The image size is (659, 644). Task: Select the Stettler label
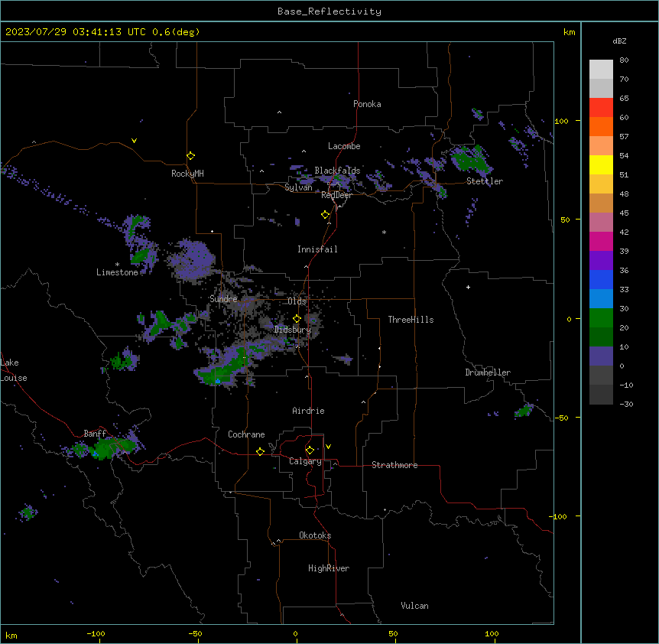[x=485, y=181]
